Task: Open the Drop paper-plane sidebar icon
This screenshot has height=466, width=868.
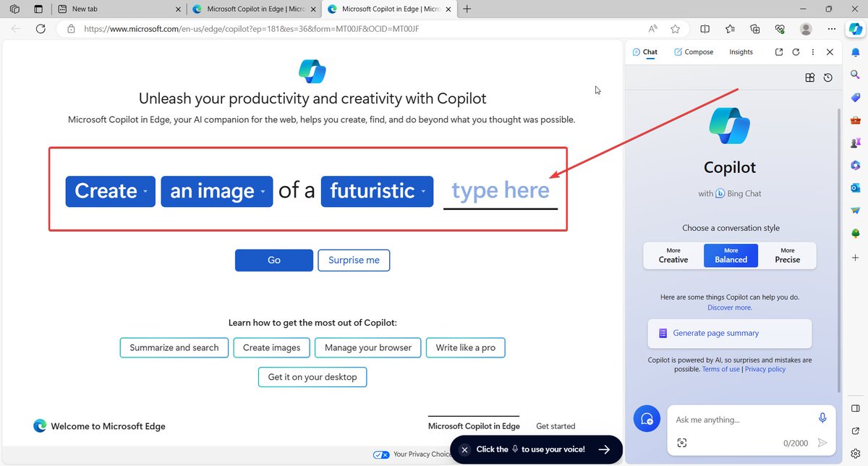Action: point(855,210)
